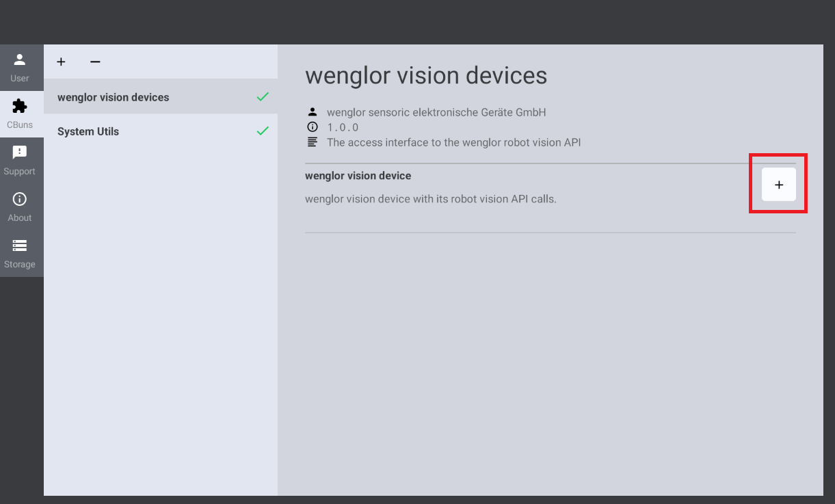The height and width of the screenshot is (504, 835).
Task: Click the wenglor vision devices heading
Action: (x=426, y=75)
